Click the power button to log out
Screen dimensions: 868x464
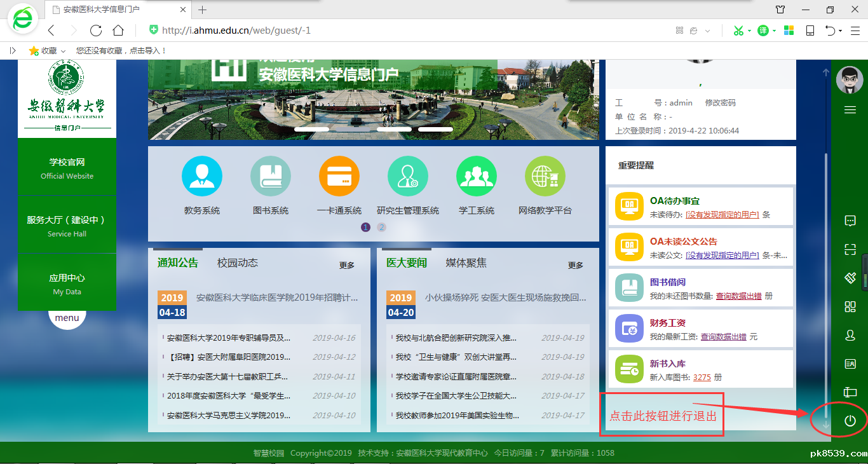point(850,420)
